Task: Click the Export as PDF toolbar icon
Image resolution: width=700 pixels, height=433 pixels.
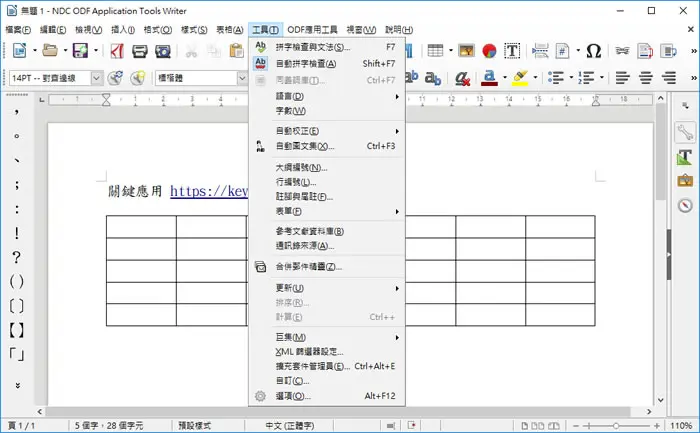Action: pyautogui.click(x=117, y=51)
